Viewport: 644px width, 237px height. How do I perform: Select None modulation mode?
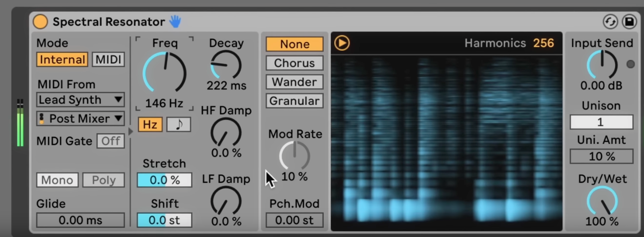click(x=295, y=44)
